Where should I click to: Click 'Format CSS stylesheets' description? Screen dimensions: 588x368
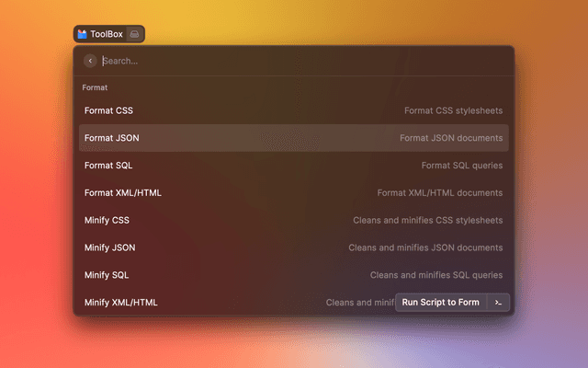click(453, 110)
